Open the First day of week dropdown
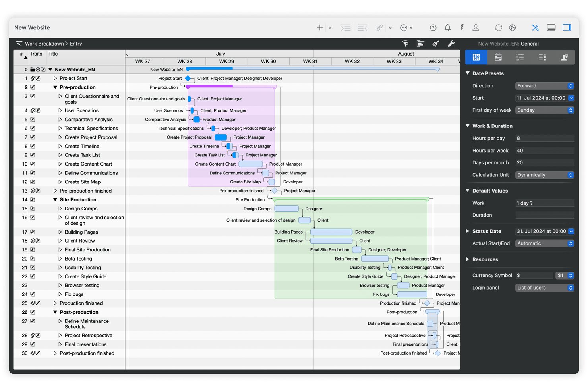The image size is (588, 392). pyautogui.click(x=545, y=110)
